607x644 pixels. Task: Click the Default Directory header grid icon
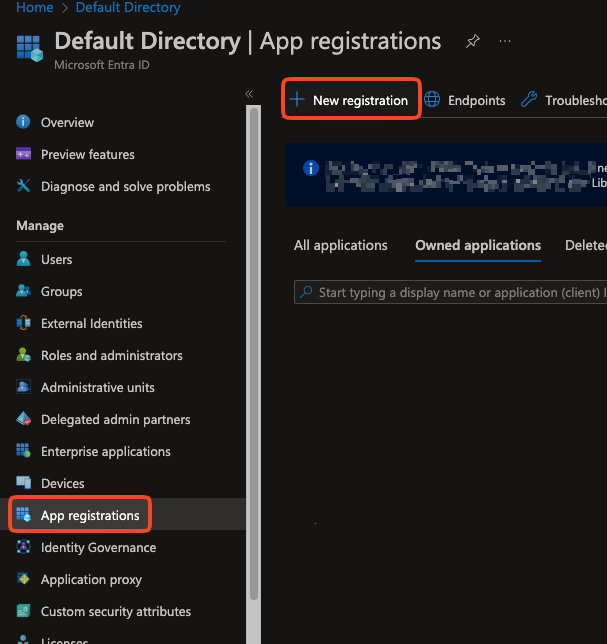(30, 48)
